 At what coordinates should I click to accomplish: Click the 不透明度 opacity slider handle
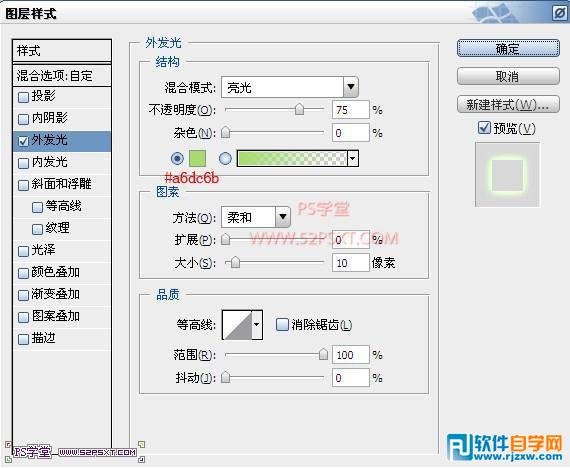pyautogui.click(x=299, y=109)
